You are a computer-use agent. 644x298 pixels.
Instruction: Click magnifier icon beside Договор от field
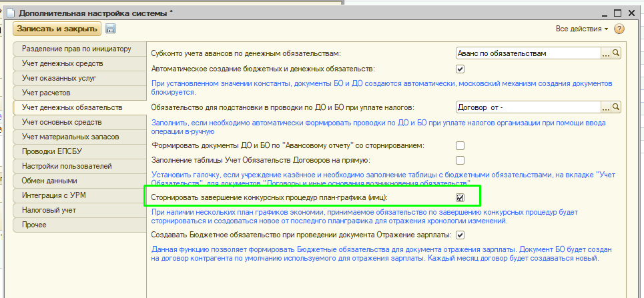pyautogui.click(x=616, y=107)
